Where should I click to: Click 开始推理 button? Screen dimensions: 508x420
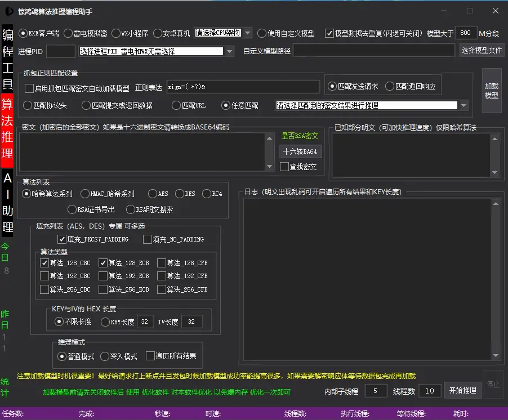(462, 390)
